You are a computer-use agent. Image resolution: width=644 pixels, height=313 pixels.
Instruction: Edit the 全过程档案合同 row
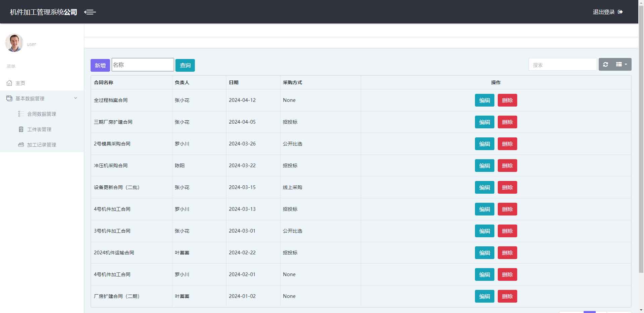tap(484, 100)
